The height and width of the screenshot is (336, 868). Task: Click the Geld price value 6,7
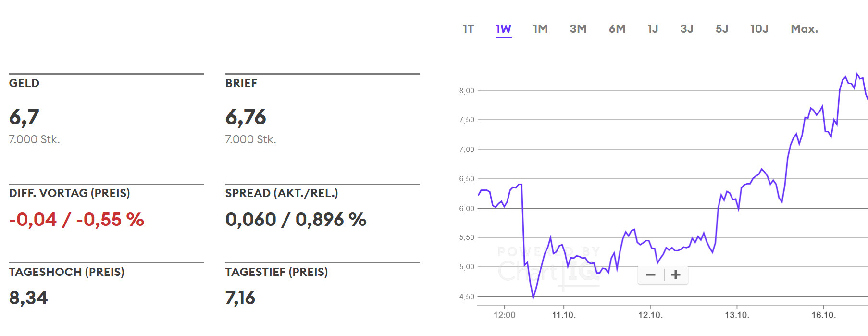[24, 117]
